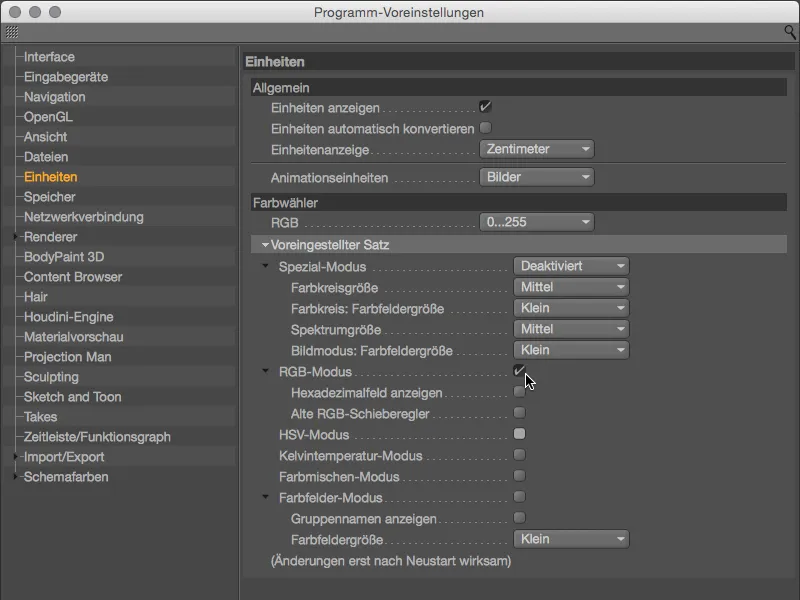
Task: Open the Spektrumgröße Mittel dropdown
Action: [571, 329]
